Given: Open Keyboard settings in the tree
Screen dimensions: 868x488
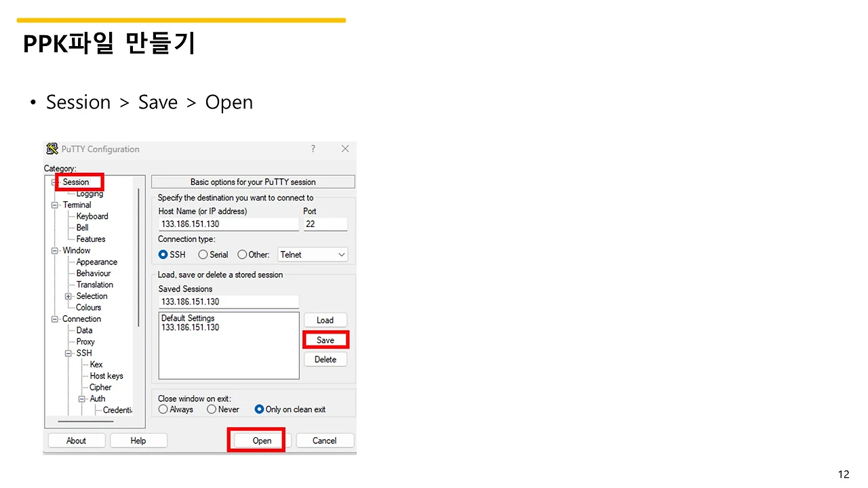Looking at the screenshot, I should click(x=92, y=216).
